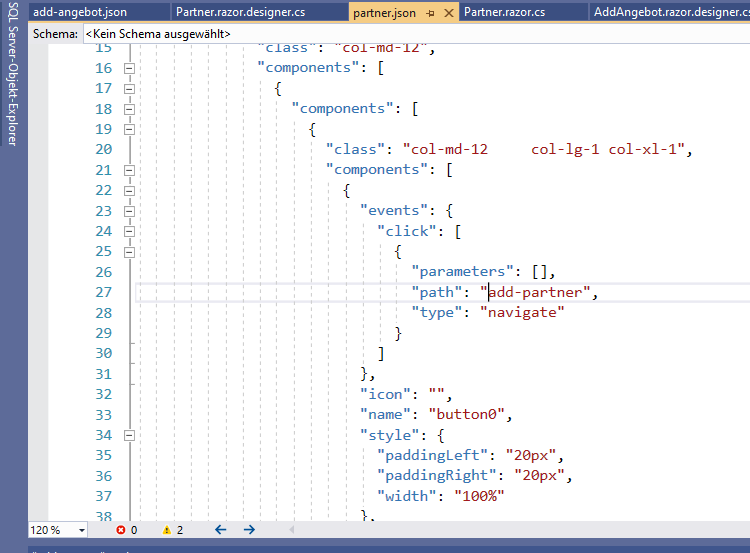This screenshot has width=750, height=553.
Task: Click the "parameters" key on line 26
Action: [462, 272]
